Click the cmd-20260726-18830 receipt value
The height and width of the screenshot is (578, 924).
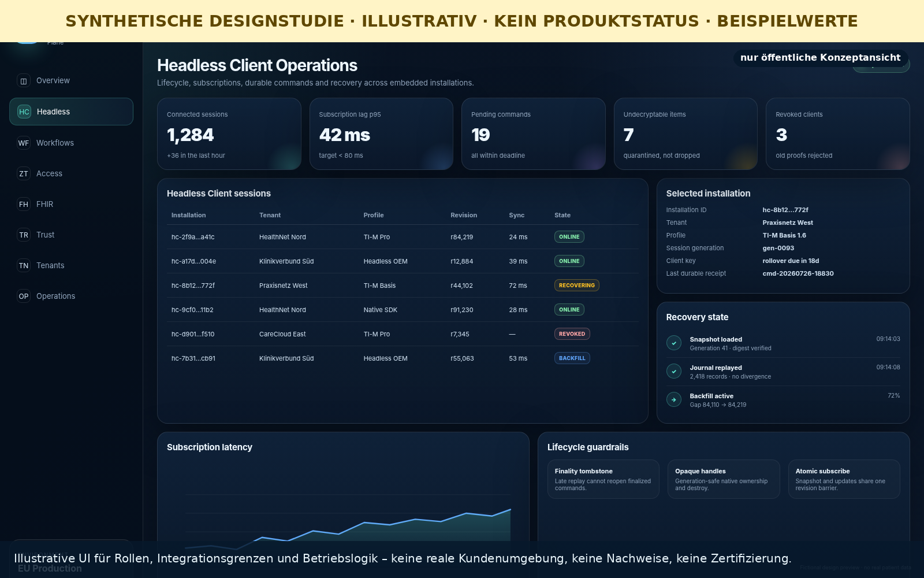pos(798,273)
